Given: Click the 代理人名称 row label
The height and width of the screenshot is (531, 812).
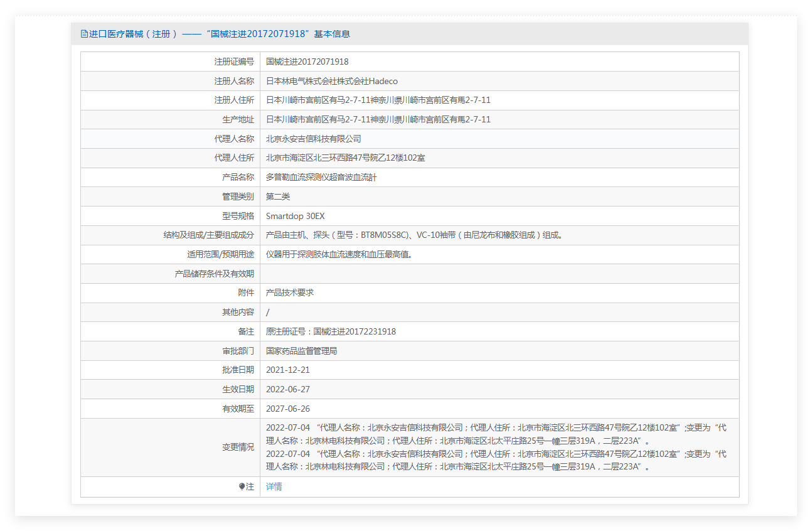Looking at the screenshot, I should click(x=234, y=139).
